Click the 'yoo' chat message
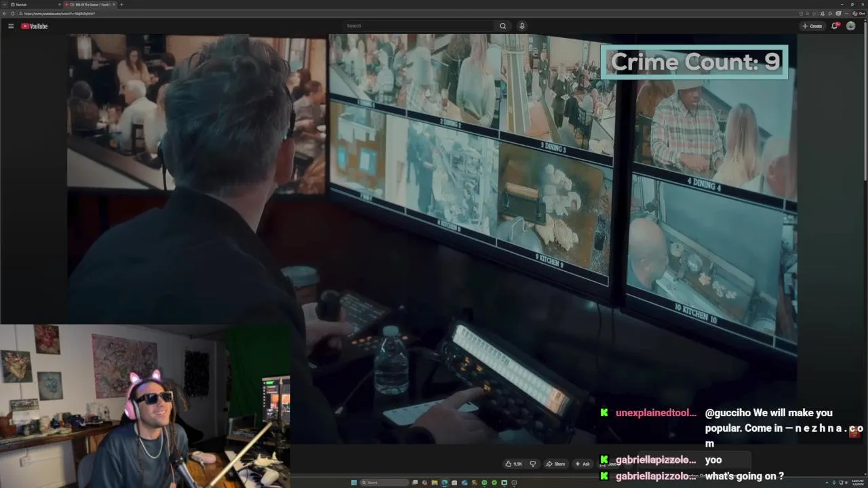The width and height of the screenshot is (868, 488). tap(713, 460)
